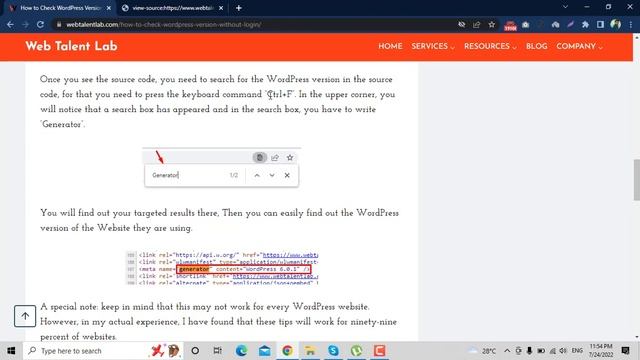Open the Web Talent Lab logo link
The height and width of the screenshot is (360, 640).
[x=71, y=46]
